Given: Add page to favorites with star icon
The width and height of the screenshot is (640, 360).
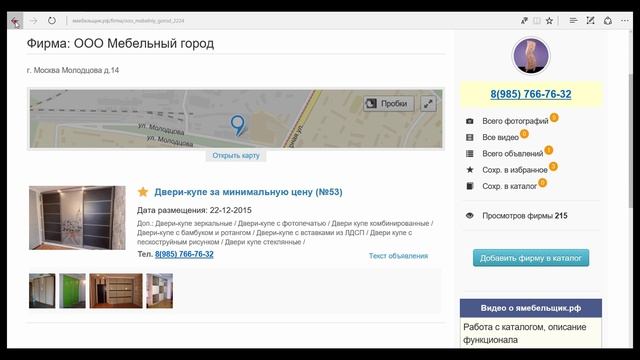Looking at the screenshot, I should [x=549, y=20].
